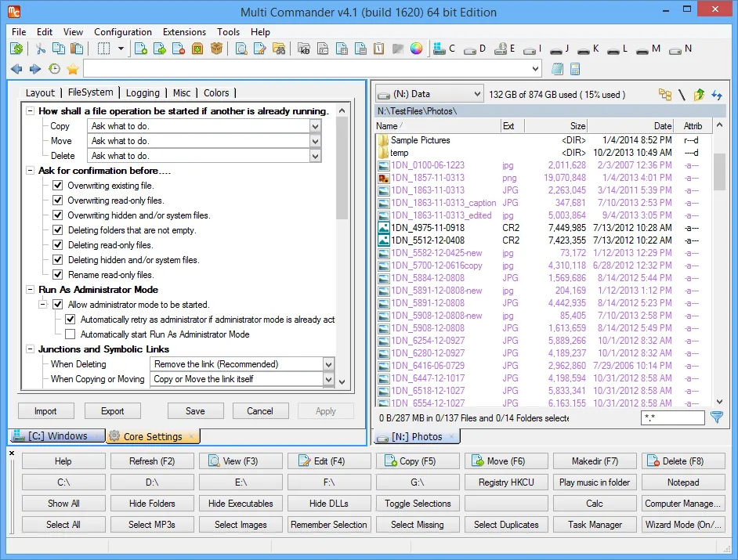Click the Copy to clipboard toolbar icon
738x560 pixels.
(58, 49)
